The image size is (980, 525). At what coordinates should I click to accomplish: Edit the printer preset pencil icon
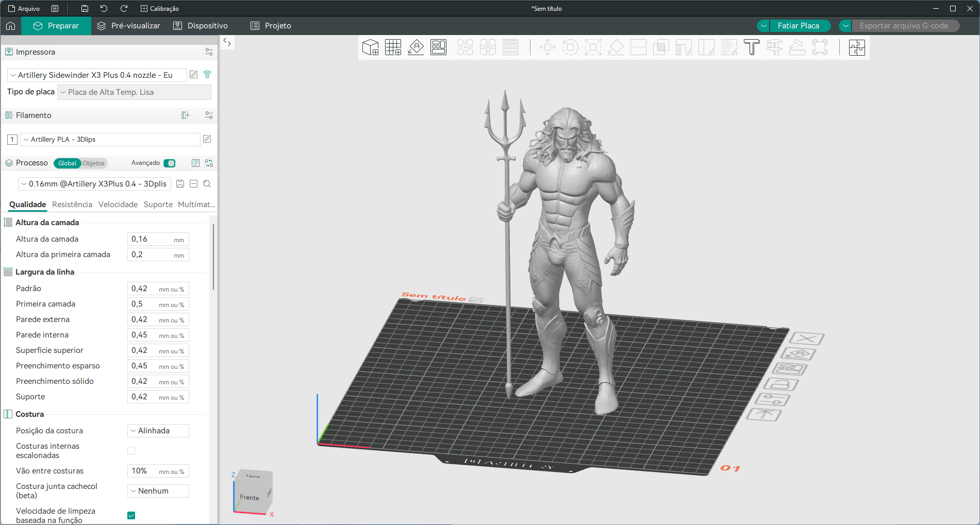pyautogui.click(x=194, y=75)
